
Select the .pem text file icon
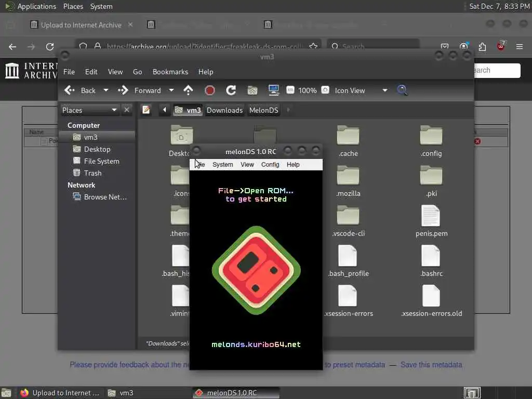tap(431, 216)
